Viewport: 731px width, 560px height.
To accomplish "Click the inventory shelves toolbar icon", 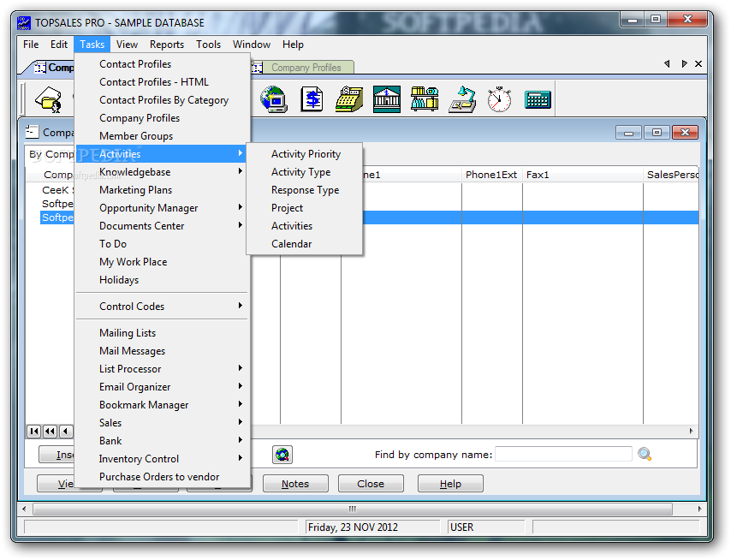I will click(x=425, y=99).
